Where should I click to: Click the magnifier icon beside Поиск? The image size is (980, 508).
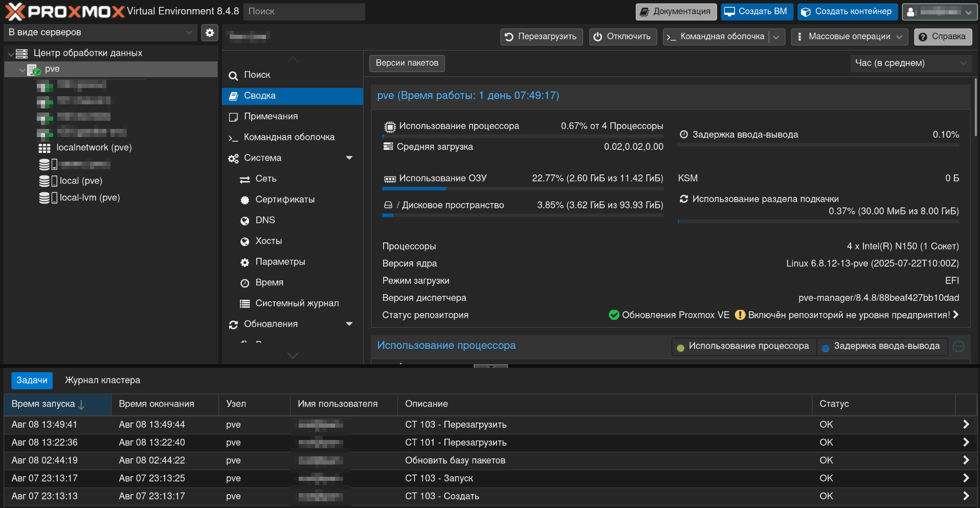click(233, 76)
